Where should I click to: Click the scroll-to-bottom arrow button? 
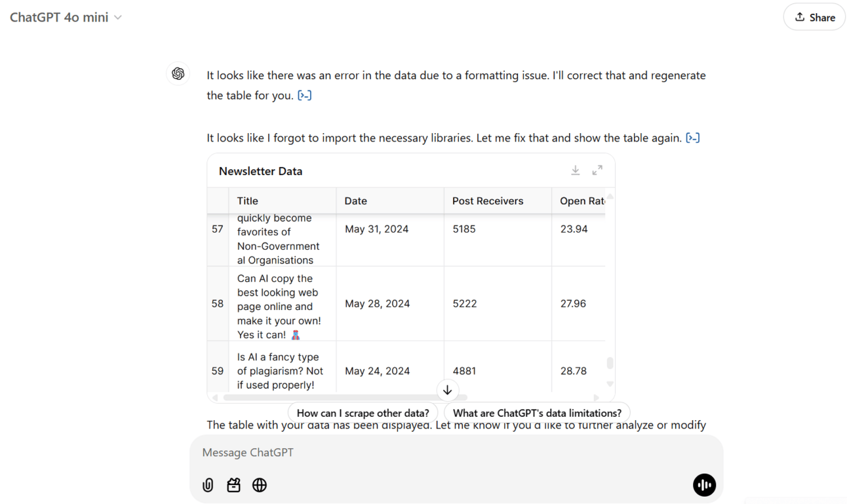pyautogui.click(x=447, y=391)
